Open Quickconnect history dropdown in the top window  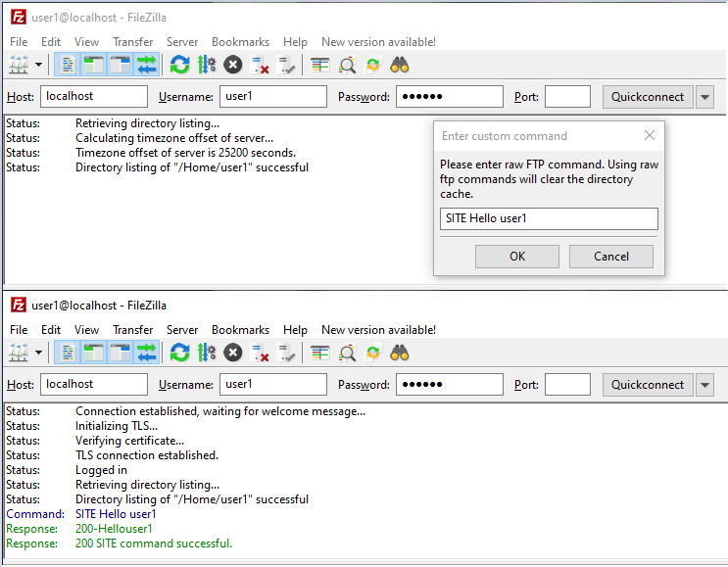click(x=705, y=97)
